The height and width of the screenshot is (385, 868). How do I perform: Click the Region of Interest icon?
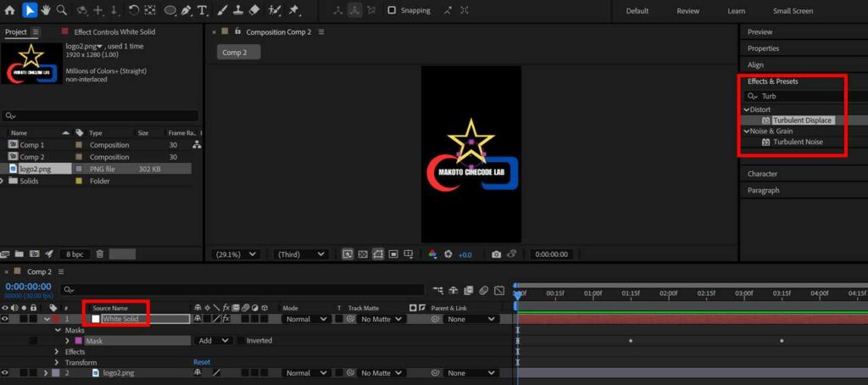click(x=393, y=254)
